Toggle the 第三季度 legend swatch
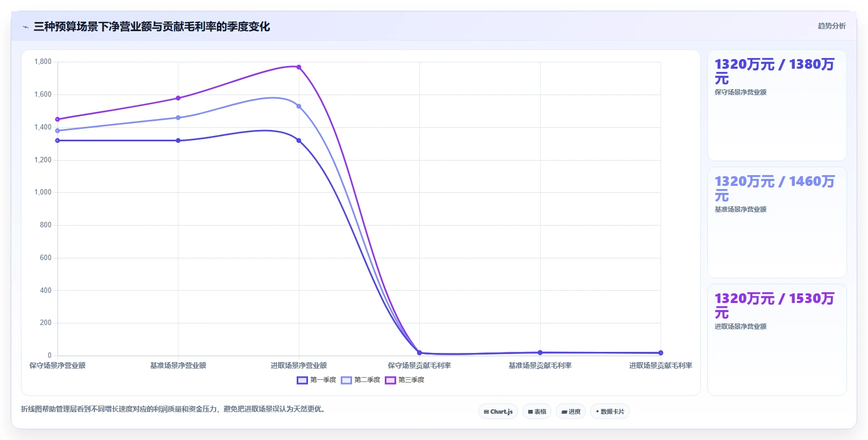 point(390,380)
